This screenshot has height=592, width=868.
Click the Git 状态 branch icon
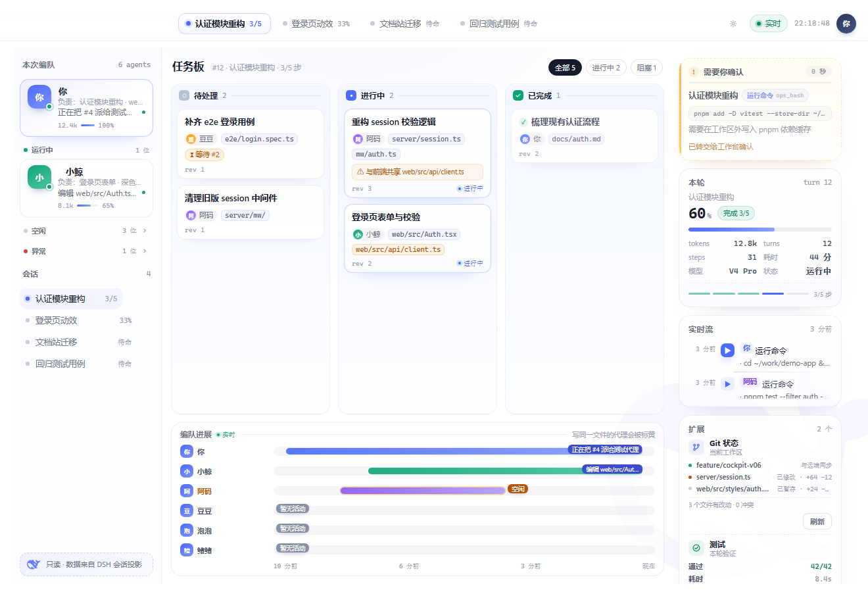[696, 447]
